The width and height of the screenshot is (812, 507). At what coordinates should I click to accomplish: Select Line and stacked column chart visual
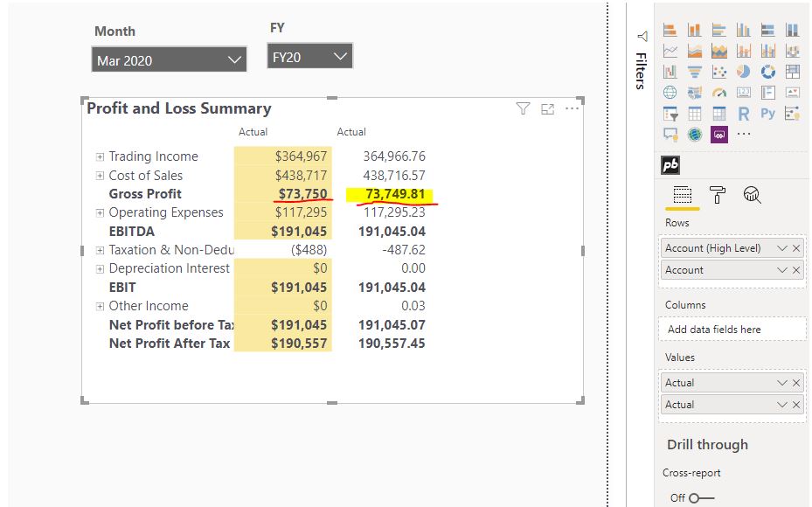point(743,51)
